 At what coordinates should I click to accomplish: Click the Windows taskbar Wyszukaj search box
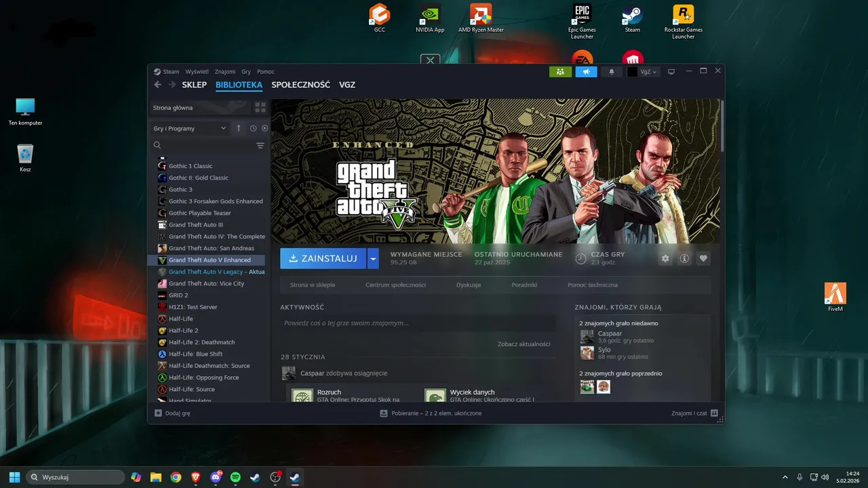coord(75,477)
